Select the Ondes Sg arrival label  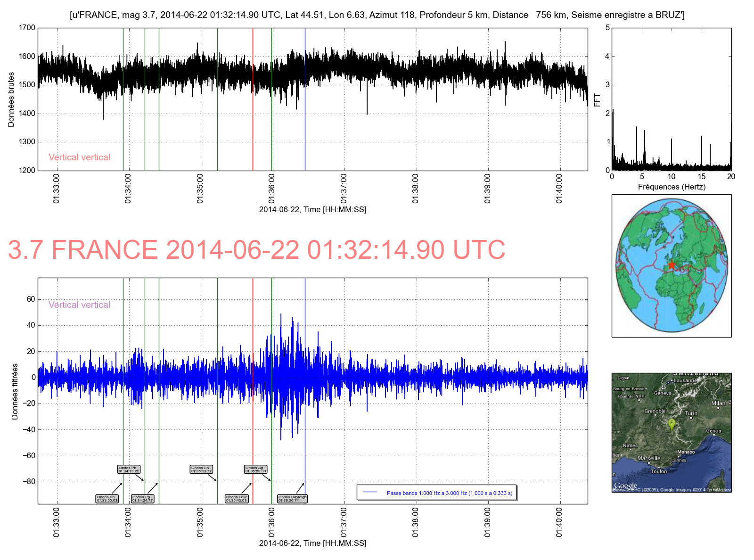tap(255, 469)
